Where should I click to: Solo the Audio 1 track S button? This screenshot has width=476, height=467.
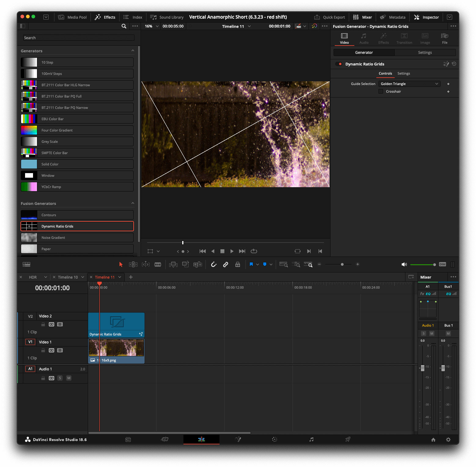[60, 378]
